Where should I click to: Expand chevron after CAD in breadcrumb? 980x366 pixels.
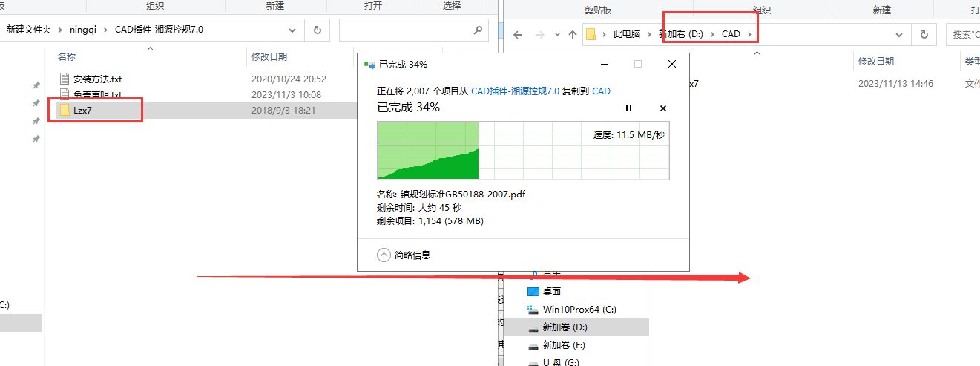pos(750,34)
